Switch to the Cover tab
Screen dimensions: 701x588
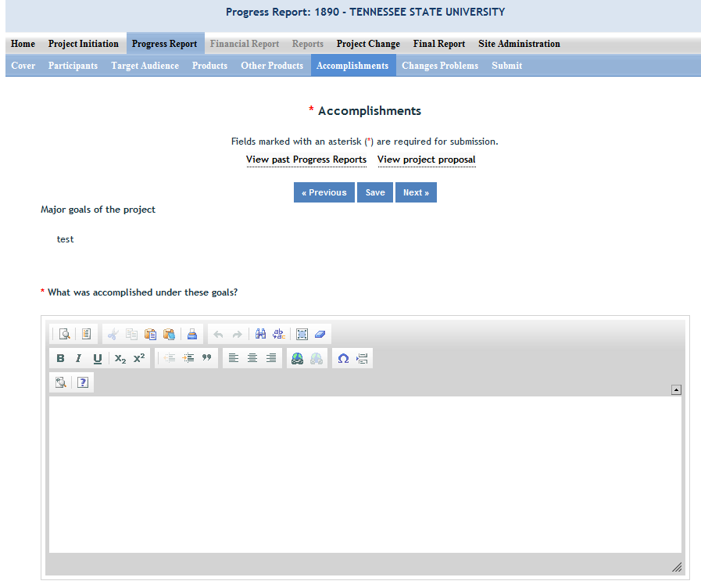tap(23, 65)
